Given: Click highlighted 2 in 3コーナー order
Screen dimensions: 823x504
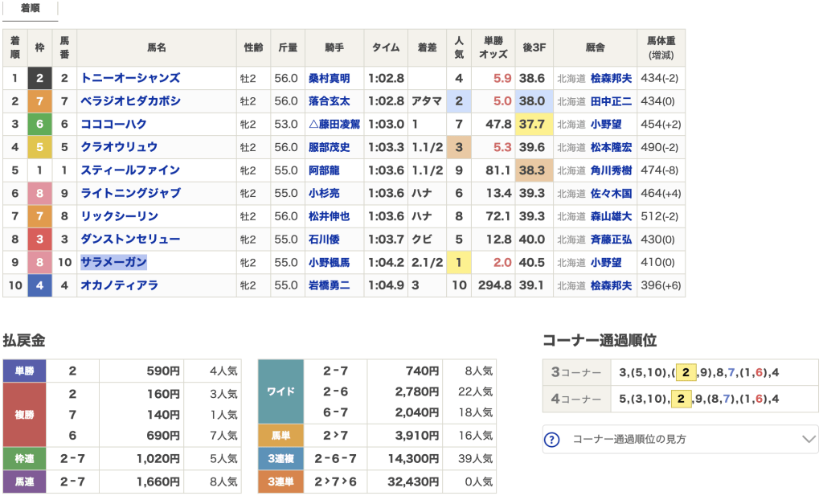Looking at the screenshot, I should coord(686,373).
